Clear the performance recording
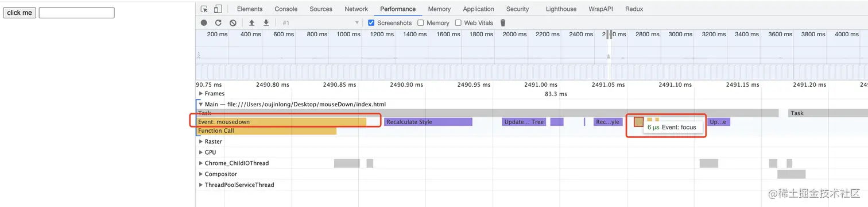The height and width of the screenshot is (207, 868). 232,23
